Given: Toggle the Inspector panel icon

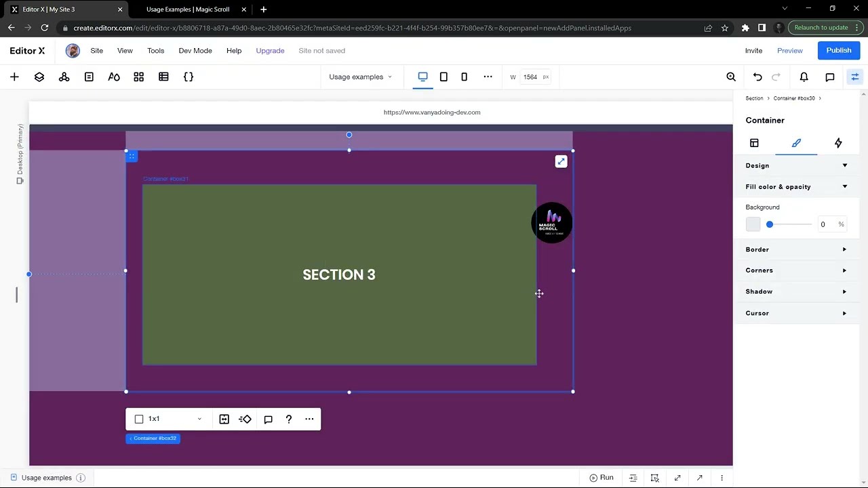Looking at the screenshot, I should click(855, 77).
